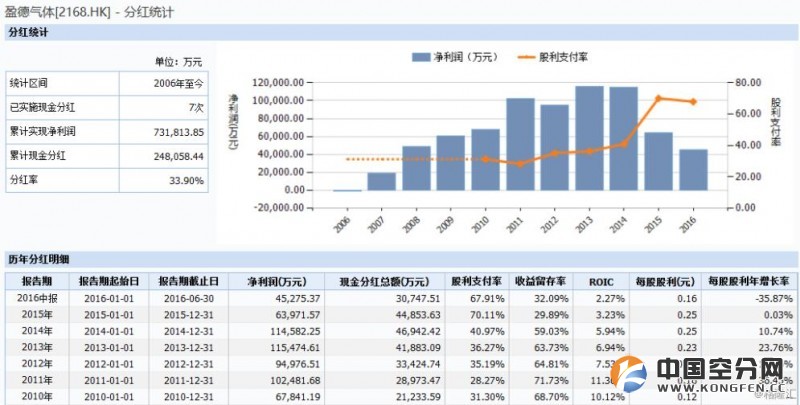Select the 2016 net profit bar
This screenshot has width=800, height=405.
click(693, 170)
